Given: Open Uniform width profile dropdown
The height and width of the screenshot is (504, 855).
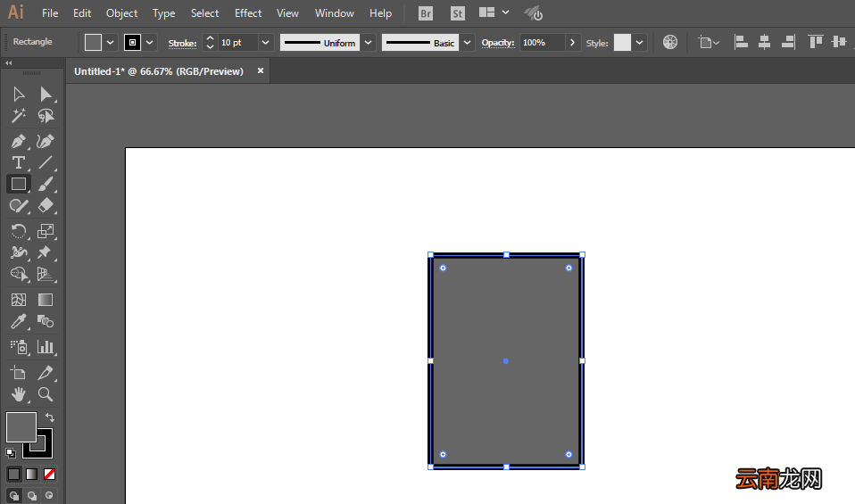Looking at the screenshot, I should (369, 43).
